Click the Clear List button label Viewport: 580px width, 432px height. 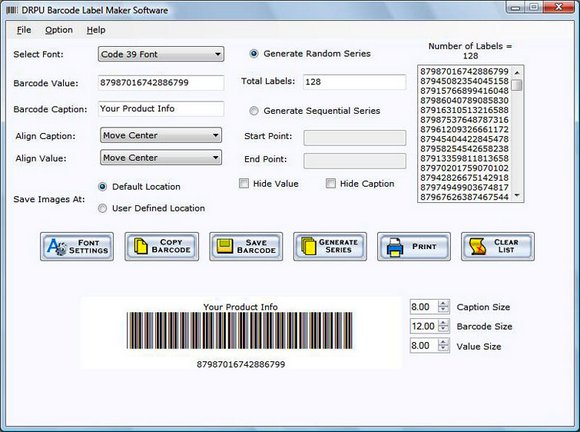506,246
